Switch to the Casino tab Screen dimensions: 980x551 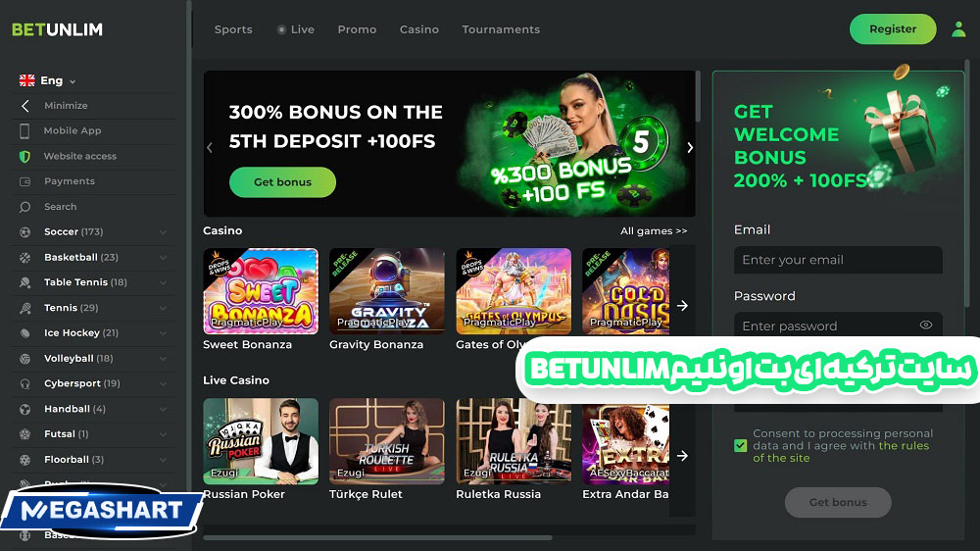(418, 29)
